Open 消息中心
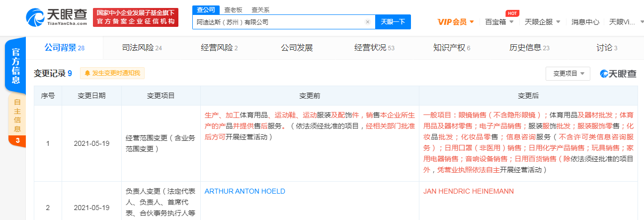Screen dimensions: 644x220 (585, 22)
